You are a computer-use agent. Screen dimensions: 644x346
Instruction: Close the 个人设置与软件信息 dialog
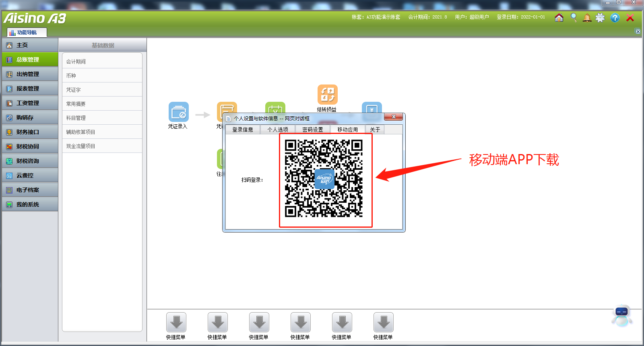pos(394,117)
